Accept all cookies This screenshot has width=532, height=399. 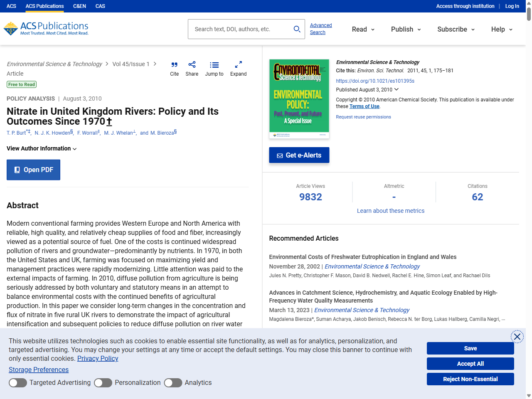pyautogui.click(x=470, y=363)
